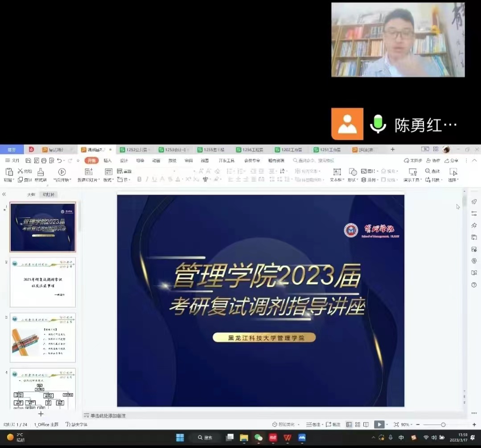Image resolution: width=481 pixels, height=448 pixels.
Task: Click the Save icon in quick access toolbar
Action: (29, 160)
